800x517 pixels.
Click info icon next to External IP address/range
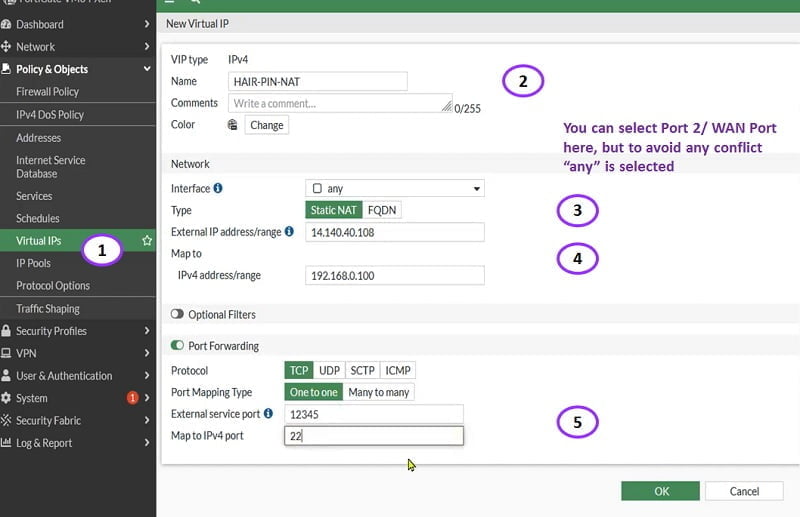(289, 232)
